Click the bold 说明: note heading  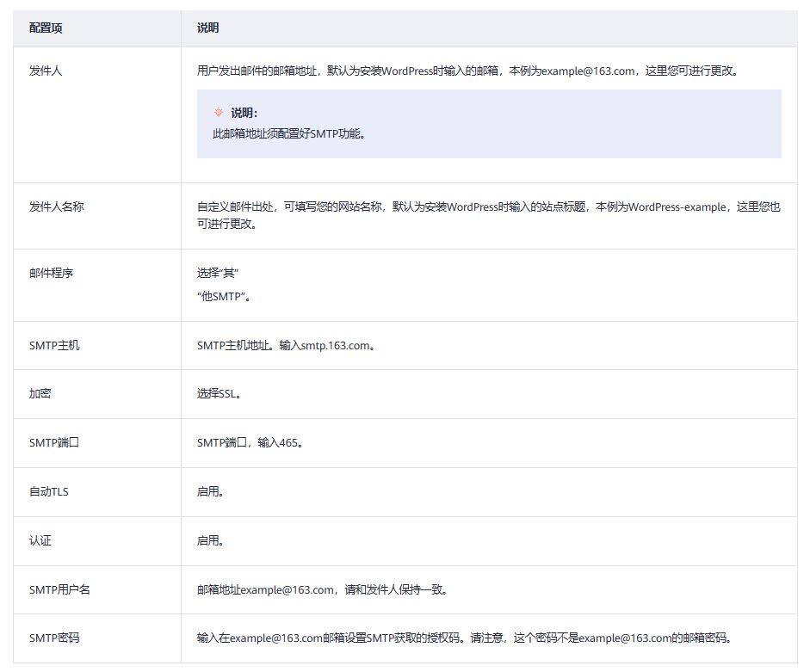coord(244,113)
